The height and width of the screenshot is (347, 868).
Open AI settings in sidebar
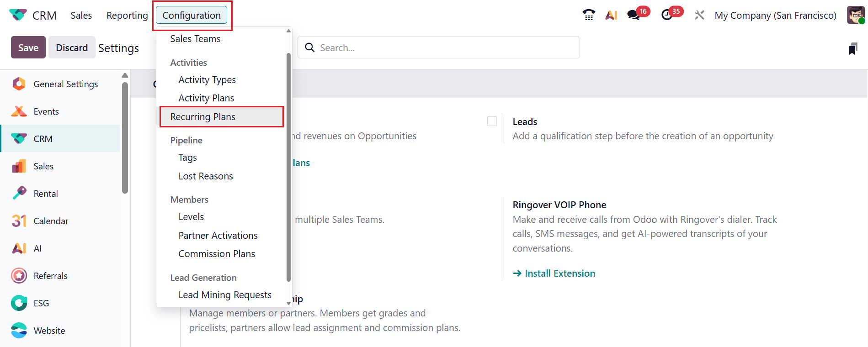coord(60,248)
